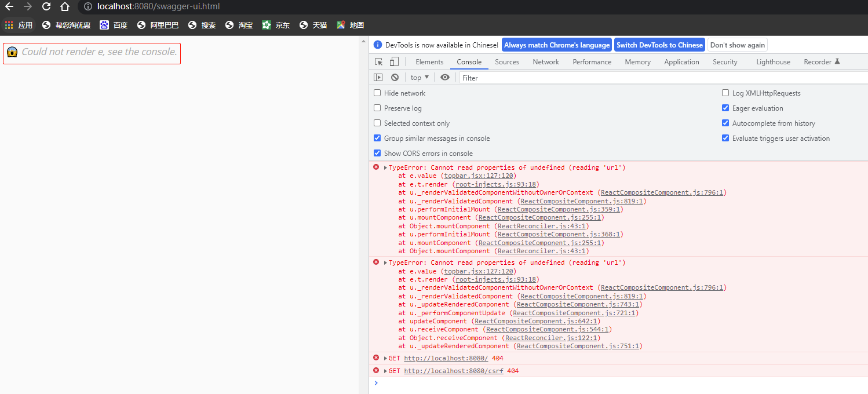This screenshot has height=394, width=868.
Task: Open the 京东 bookmark
Action: click(276, 25)
